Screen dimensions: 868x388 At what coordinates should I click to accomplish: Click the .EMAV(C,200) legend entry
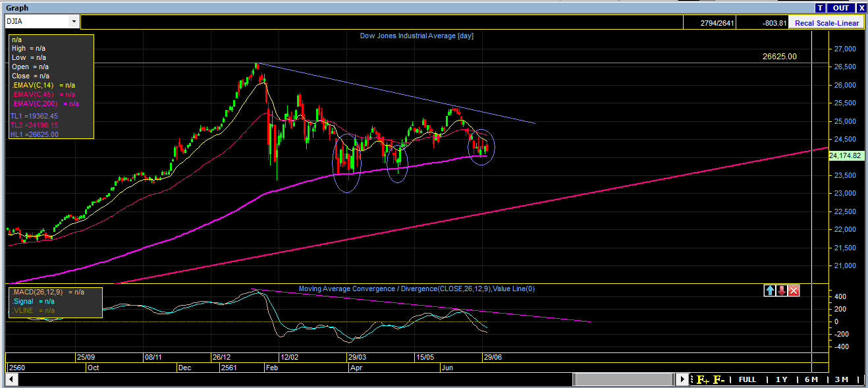45,103
